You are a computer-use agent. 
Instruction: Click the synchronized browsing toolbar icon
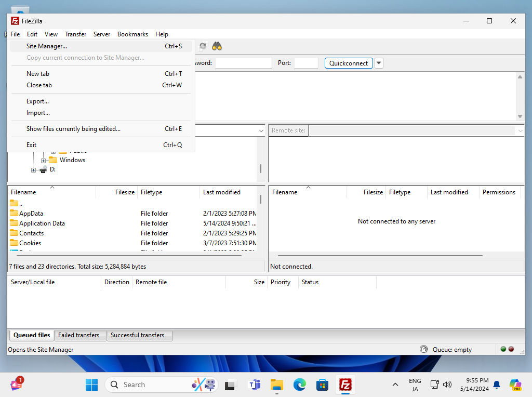click(203, 46)
